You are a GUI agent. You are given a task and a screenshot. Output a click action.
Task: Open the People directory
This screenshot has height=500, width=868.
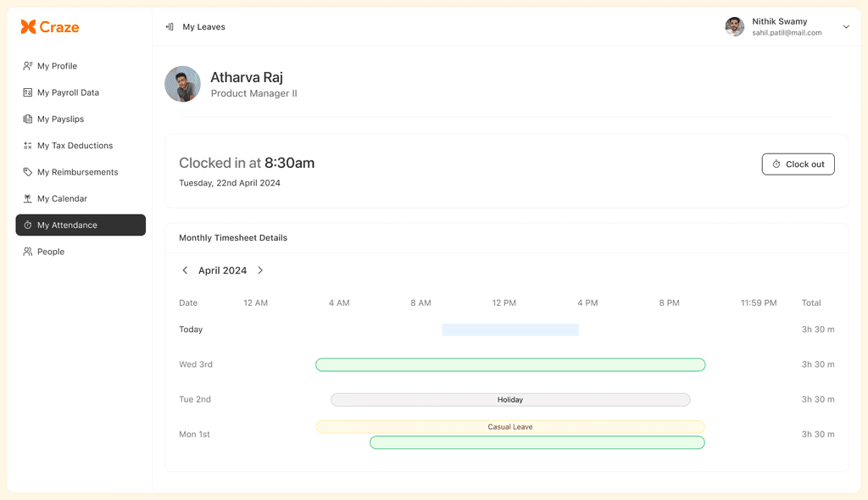click(81, 252)
